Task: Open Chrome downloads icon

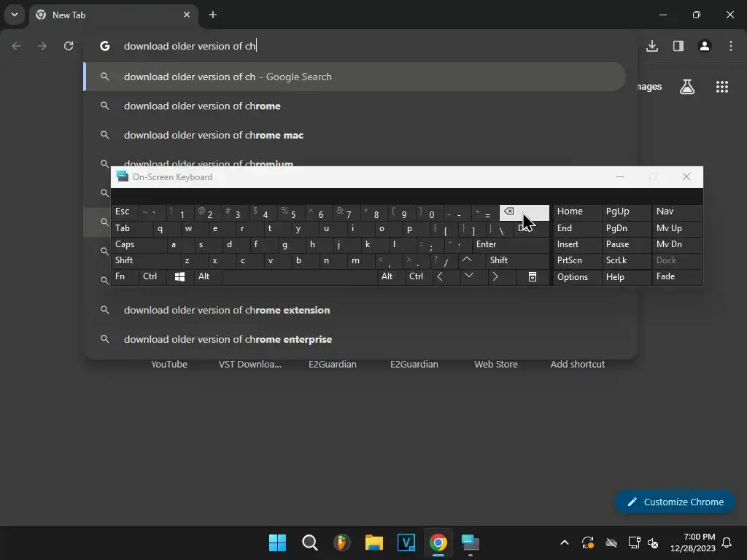Action: 652,46
